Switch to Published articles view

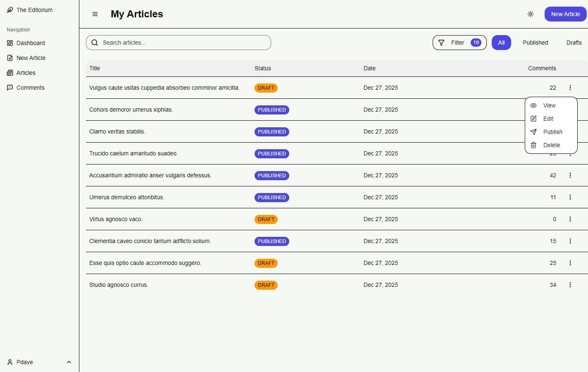tap(535, 43)
